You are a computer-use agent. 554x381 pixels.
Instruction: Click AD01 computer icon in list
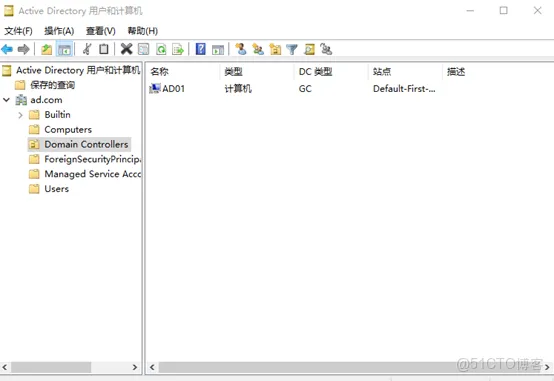point(155,88)
